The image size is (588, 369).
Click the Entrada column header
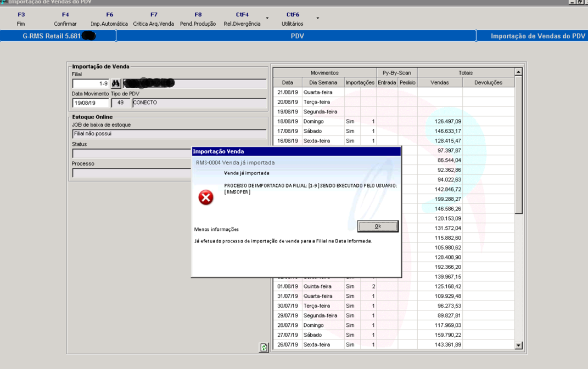(x=387, y=82)
